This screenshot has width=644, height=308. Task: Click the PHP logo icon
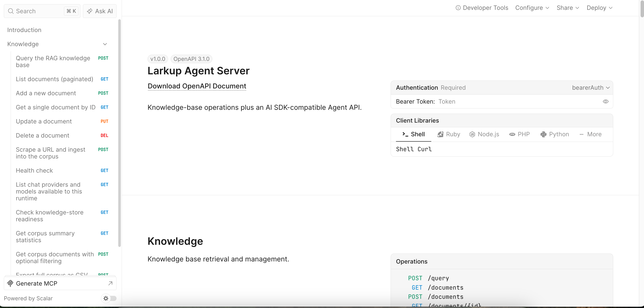[512, 134]
